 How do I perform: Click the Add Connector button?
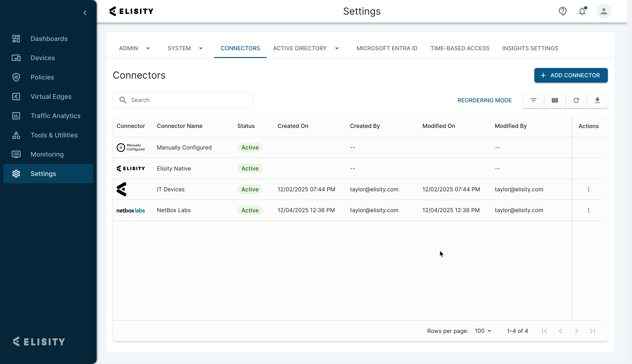(x=571, y=75)
